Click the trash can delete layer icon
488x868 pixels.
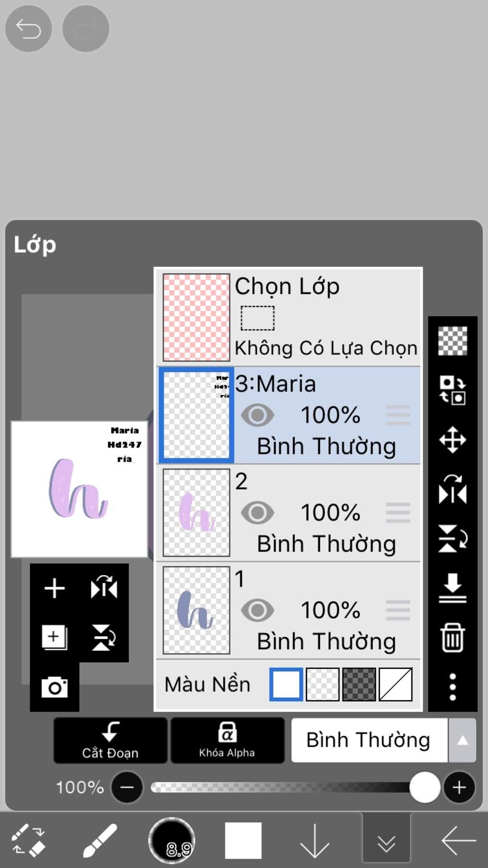[452, 637]
